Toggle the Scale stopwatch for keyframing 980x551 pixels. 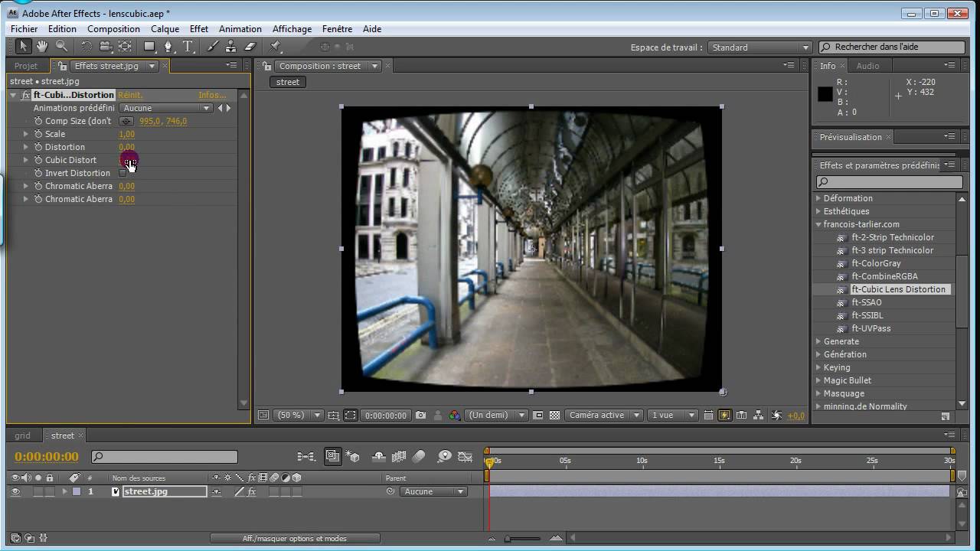pos(38,134)
